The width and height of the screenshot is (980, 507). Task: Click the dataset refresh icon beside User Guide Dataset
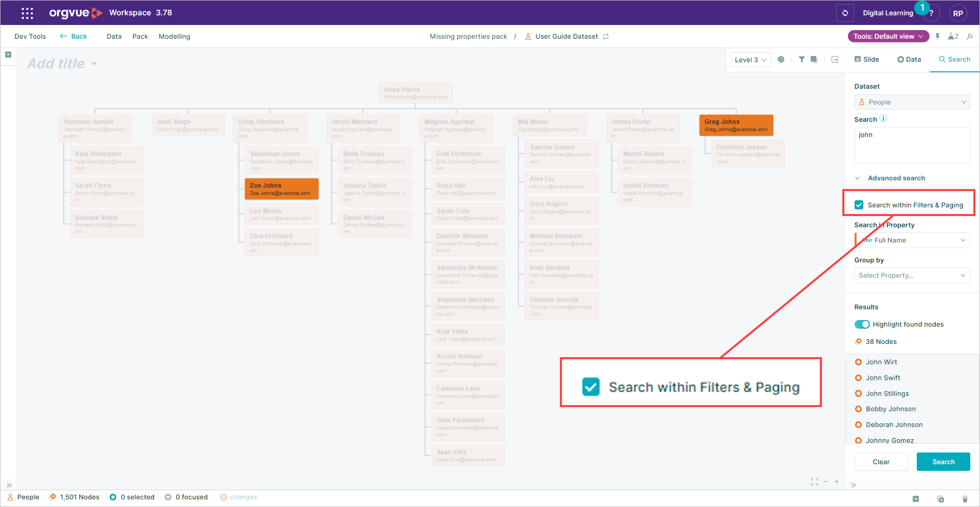pyautogui.click(x=606, y=36)
